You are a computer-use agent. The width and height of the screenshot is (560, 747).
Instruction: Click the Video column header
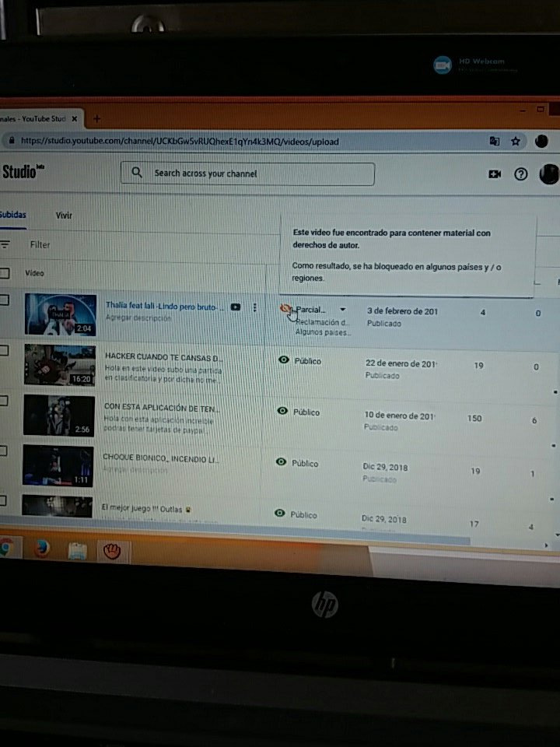point(34,273)
